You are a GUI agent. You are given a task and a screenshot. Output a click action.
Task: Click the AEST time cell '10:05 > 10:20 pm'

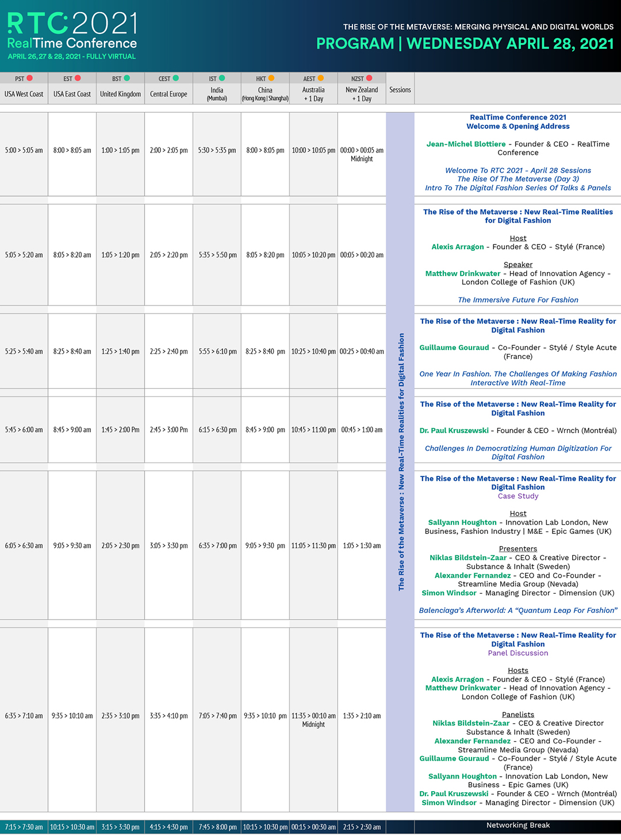(314, 255)
